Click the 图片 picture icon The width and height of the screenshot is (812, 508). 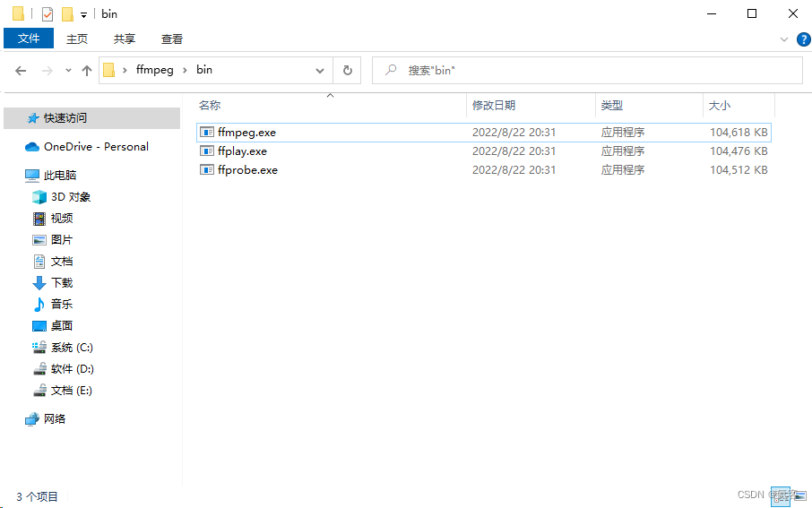tap(39, 240)
